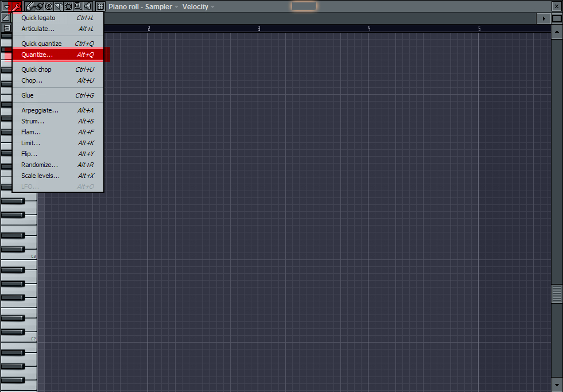The image size is (563, 392).
Task: Select the Paint brush tool
Action: tap(40, 6)
